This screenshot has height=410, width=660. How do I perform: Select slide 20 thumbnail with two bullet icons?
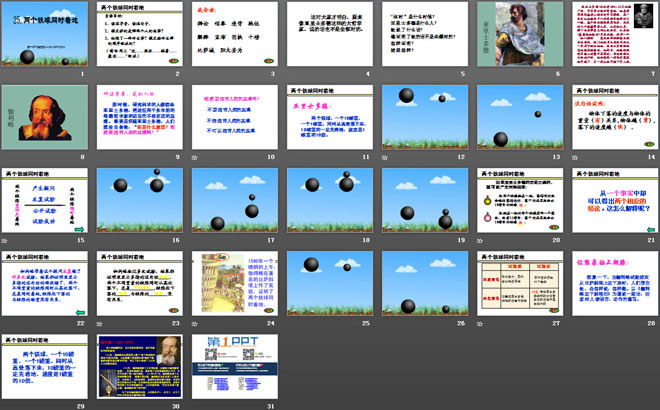tap(520, 200)
